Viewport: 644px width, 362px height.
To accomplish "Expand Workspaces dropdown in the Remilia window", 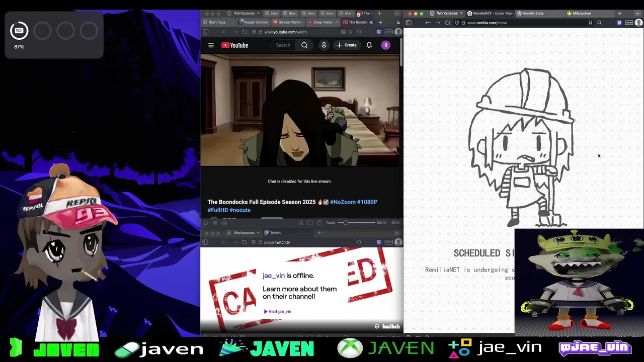I will point(446,13).
